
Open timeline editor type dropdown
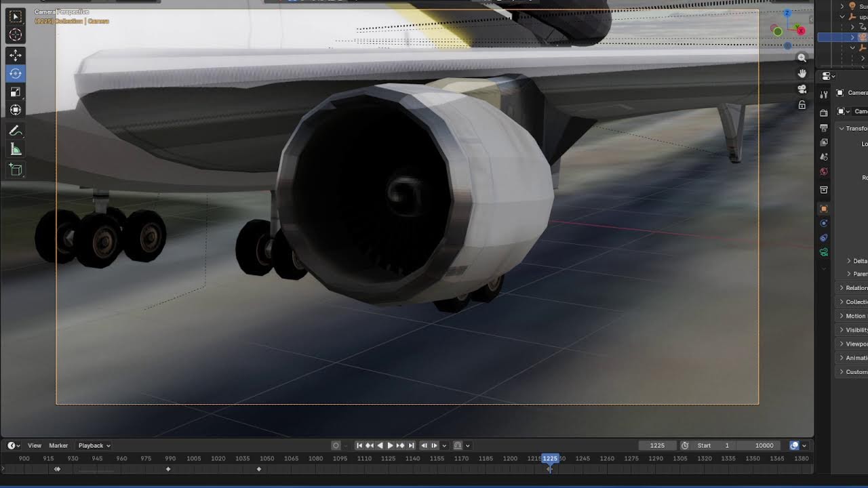14,445
